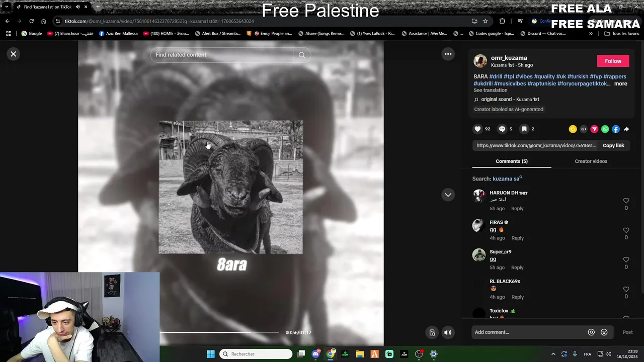Share the video to Facebook
The height and width of the screenshot is (362, 644).
tap(616, 129)
